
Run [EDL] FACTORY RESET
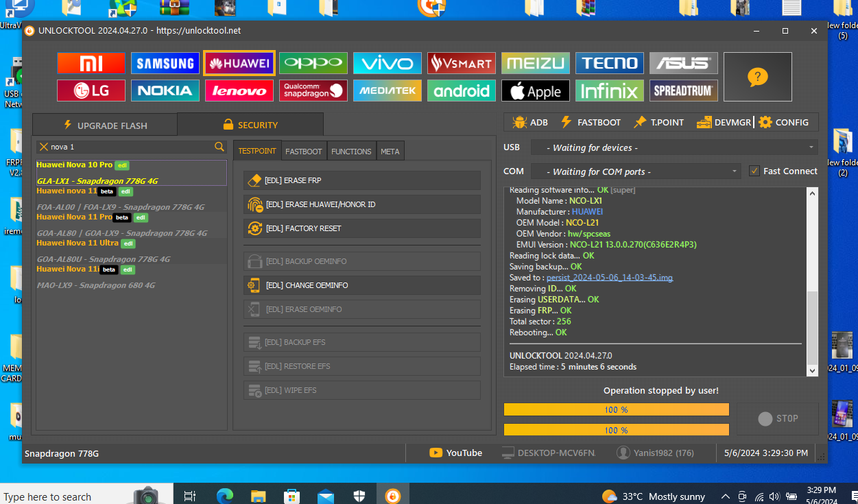coord(362,228)
